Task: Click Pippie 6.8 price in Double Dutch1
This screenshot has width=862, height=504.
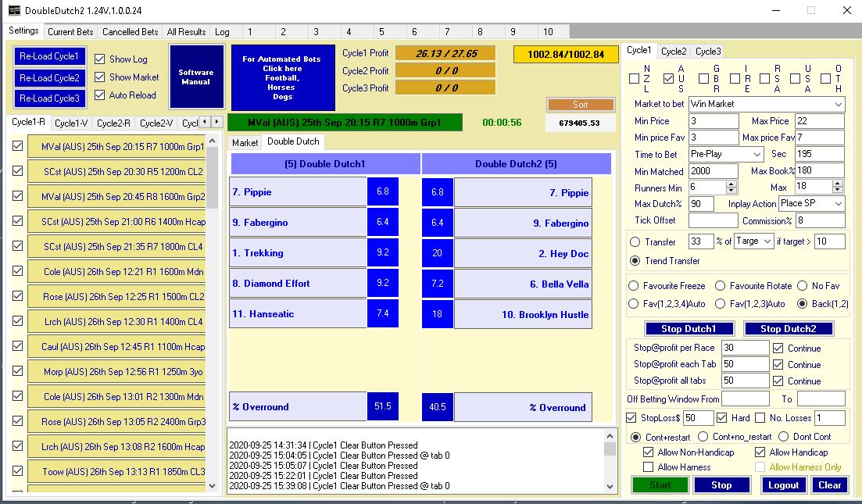Action: (x=383, y=191)
